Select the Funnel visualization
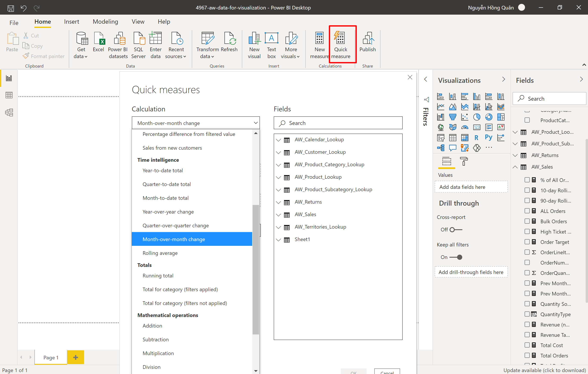The image size is (588, 374). (x=453, y=117)
